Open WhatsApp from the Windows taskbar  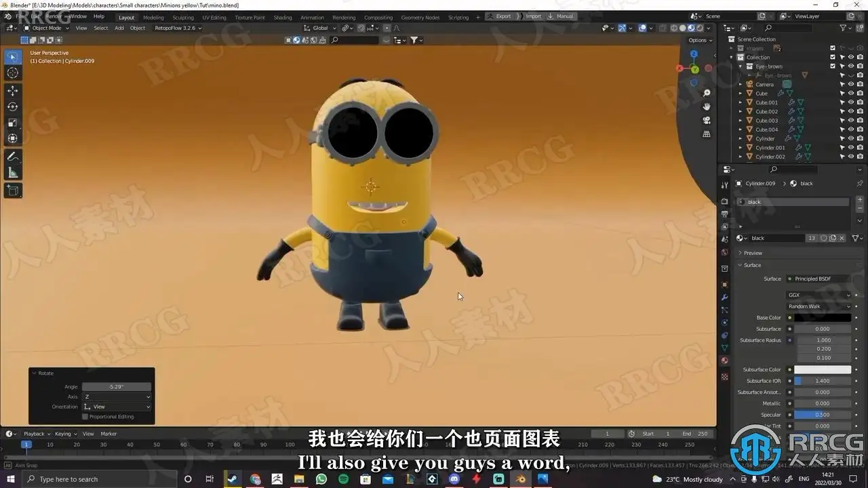click(x=321, y=479)
